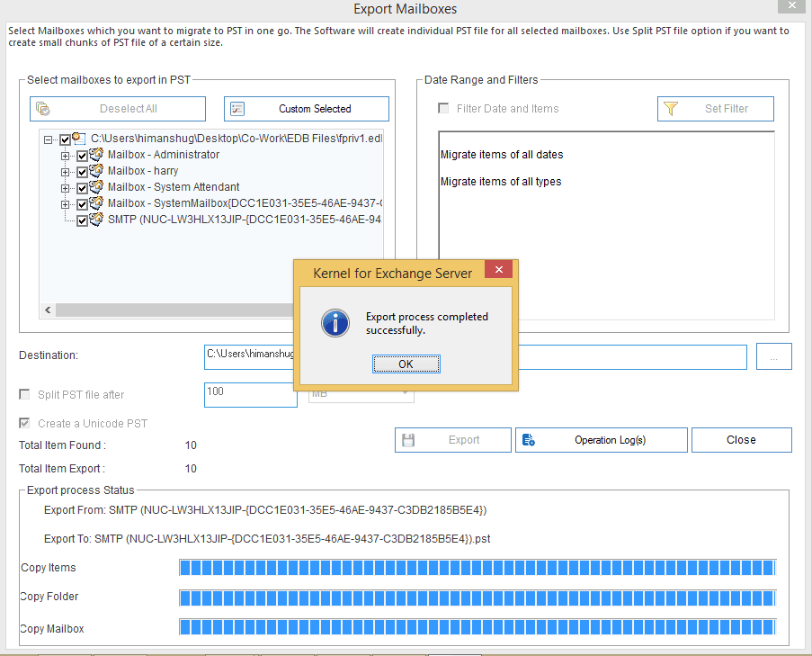Screen dimensions: 812x656
Task: Click the mailbox icon beside Mailbox - harry
Action: tap(96, 170)
